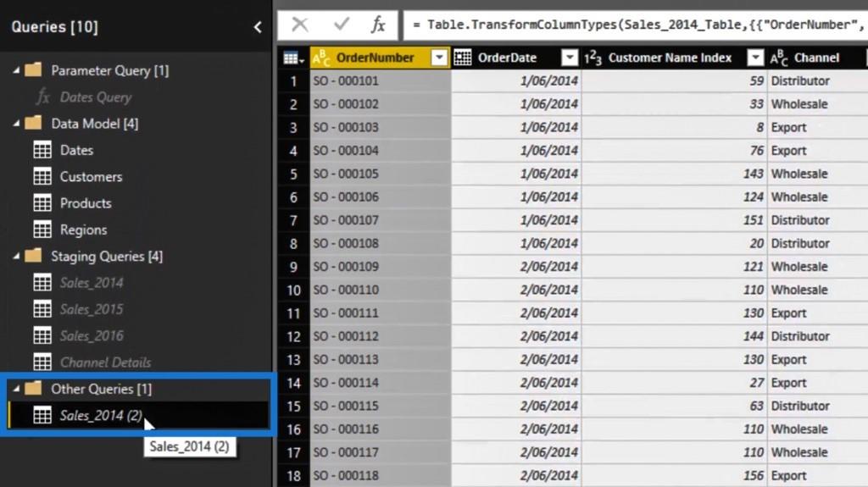Image resolution: width=868 pixels, height=487 pixels.
Task: Select the Regions query
Action: click(83, 230)
